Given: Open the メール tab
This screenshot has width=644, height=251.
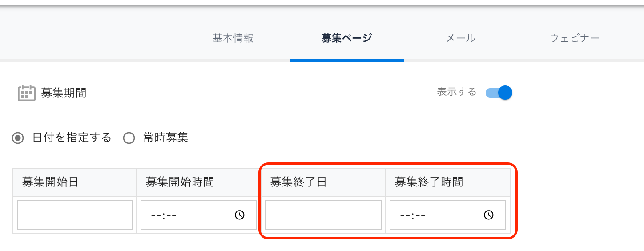Looking at the screenshot, I should [461, 38].
